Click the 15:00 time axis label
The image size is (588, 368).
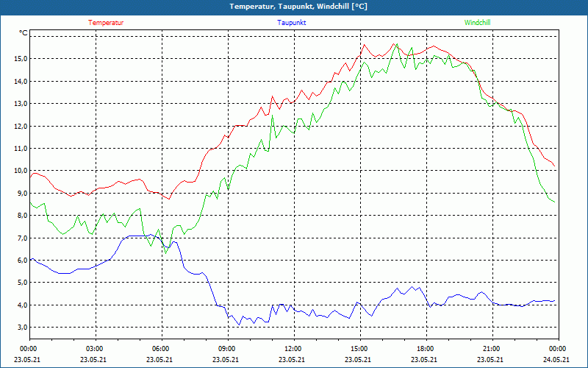tap(360, 349)
